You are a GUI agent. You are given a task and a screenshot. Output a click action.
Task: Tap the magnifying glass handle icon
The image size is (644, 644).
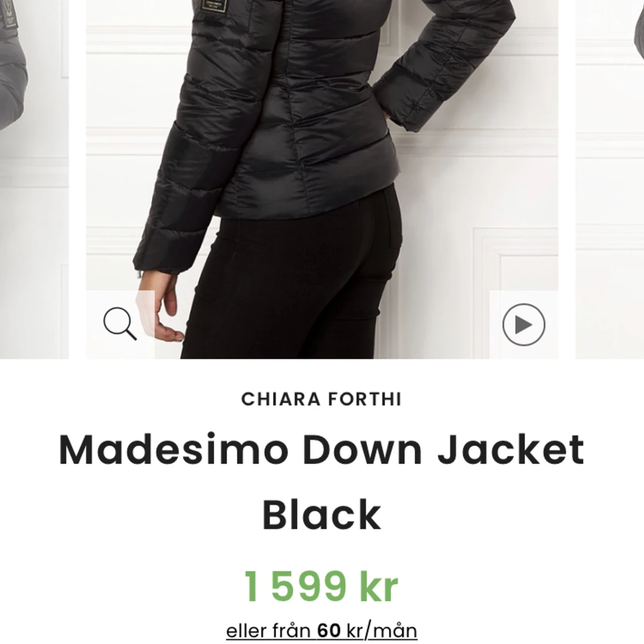pyautogui.click(x=130, y=334)
